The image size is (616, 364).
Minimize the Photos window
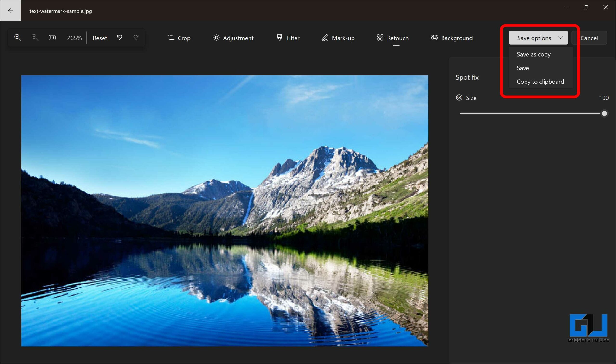tap(566, 7)
